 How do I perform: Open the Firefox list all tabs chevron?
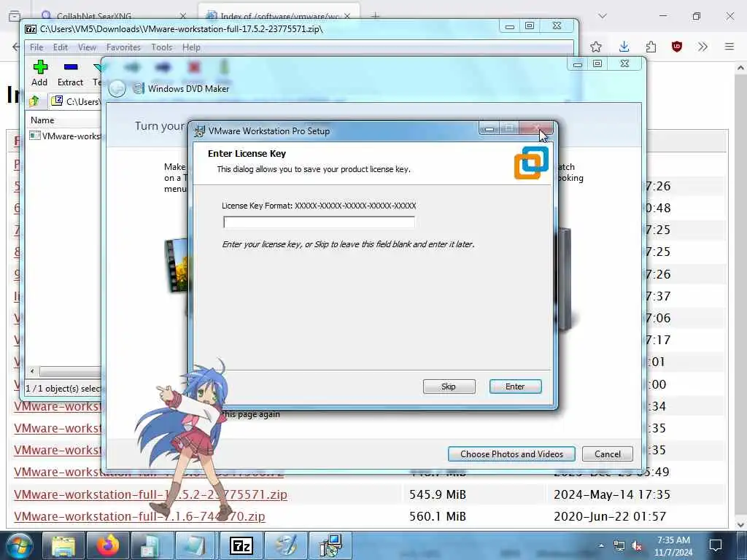(x=603, y=16)
